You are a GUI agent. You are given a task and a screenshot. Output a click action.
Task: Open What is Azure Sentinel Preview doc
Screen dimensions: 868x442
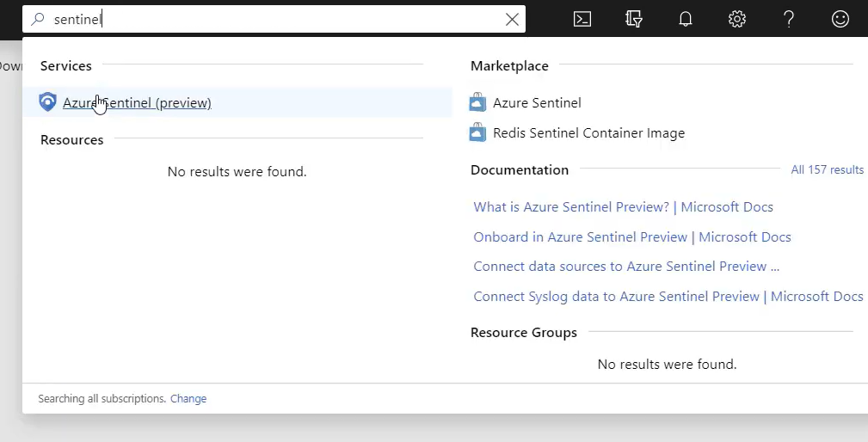[x=624, y=207]
